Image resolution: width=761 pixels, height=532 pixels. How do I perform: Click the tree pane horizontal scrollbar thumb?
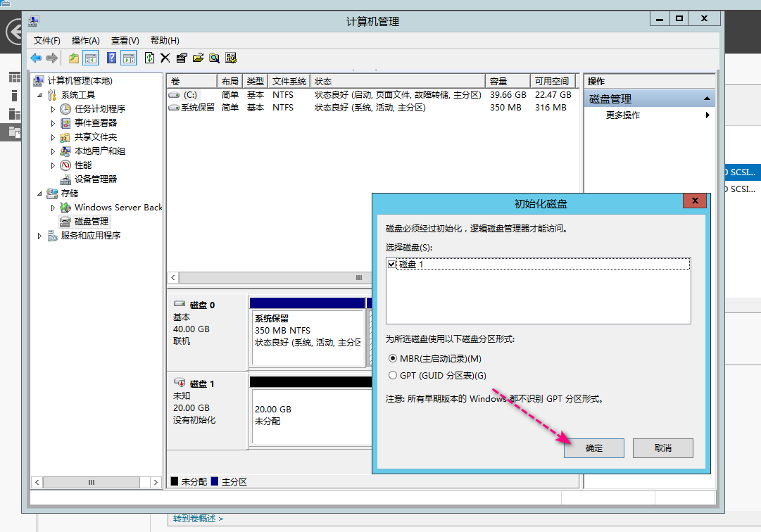click(x=92, y=482)
